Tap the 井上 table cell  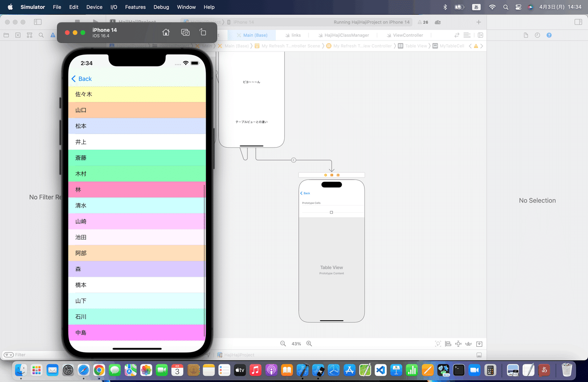coord(137,142)
